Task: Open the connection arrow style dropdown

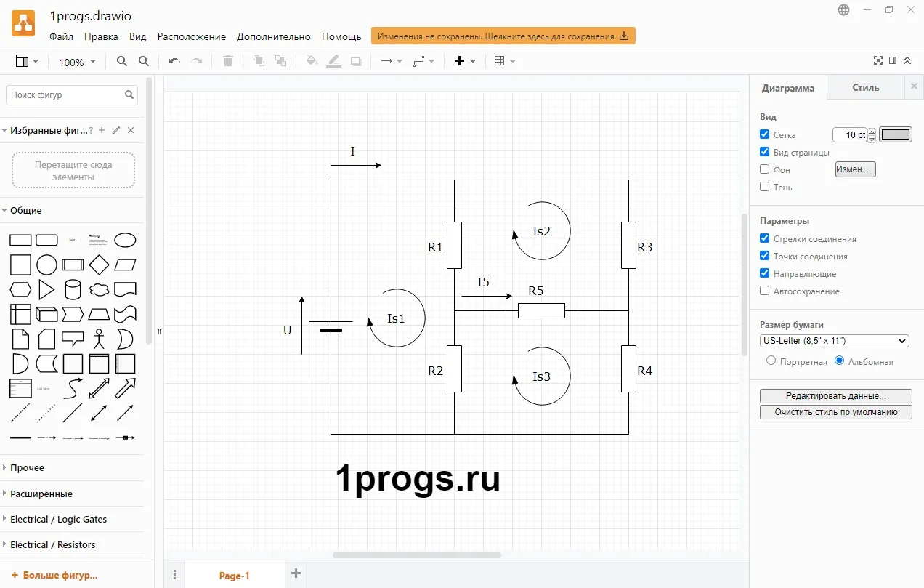Action: 392,62
